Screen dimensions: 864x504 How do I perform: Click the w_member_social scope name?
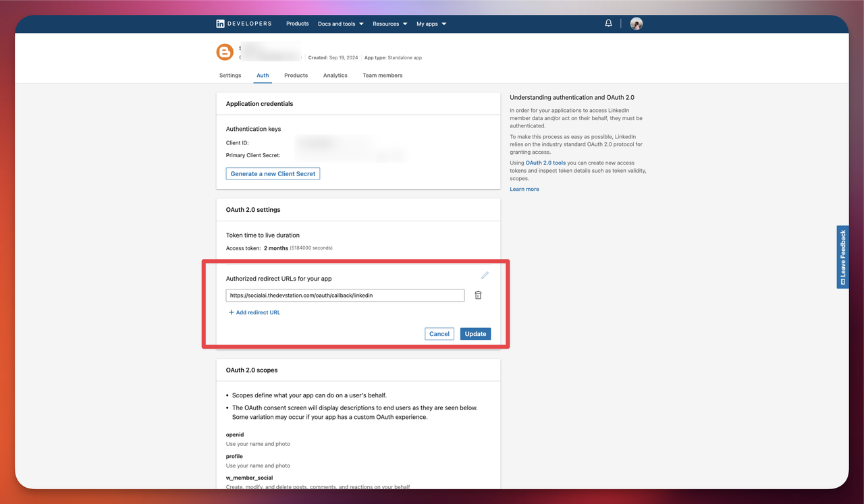[250, 478]
